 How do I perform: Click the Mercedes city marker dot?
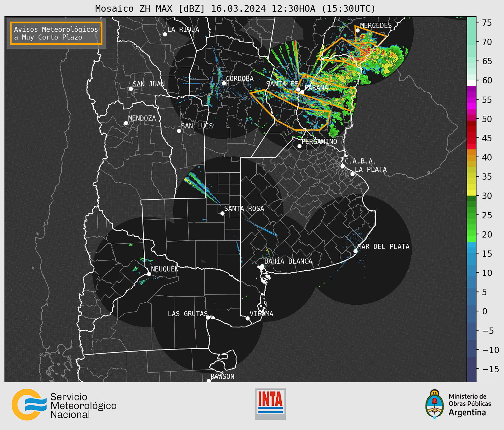(358, 31)
